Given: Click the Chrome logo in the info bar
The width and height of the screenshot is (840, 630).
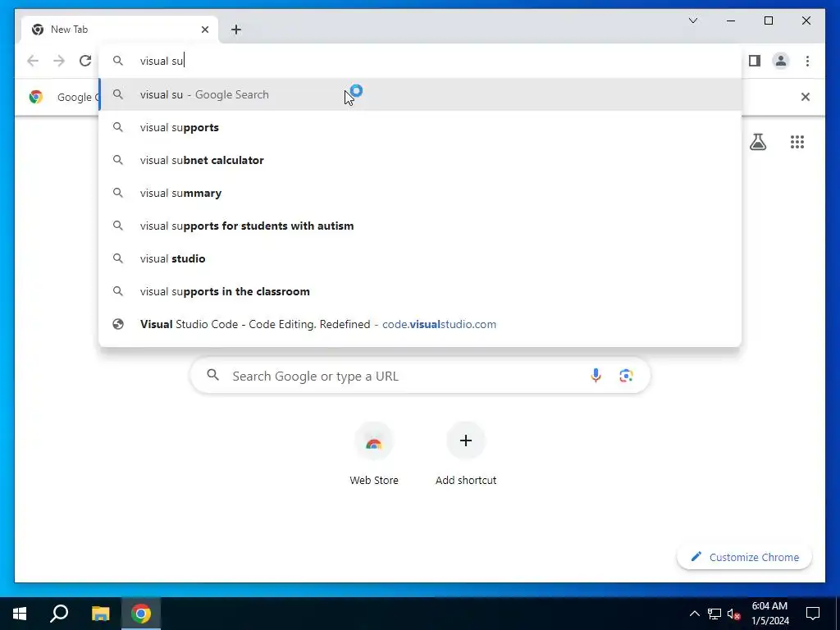Looking at the screenshot, I should [36, 97].
